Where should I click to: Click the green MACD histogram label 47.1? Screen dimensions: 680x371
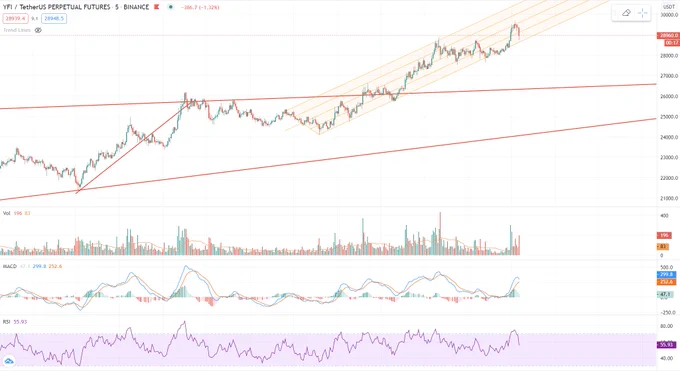(665, 294)
